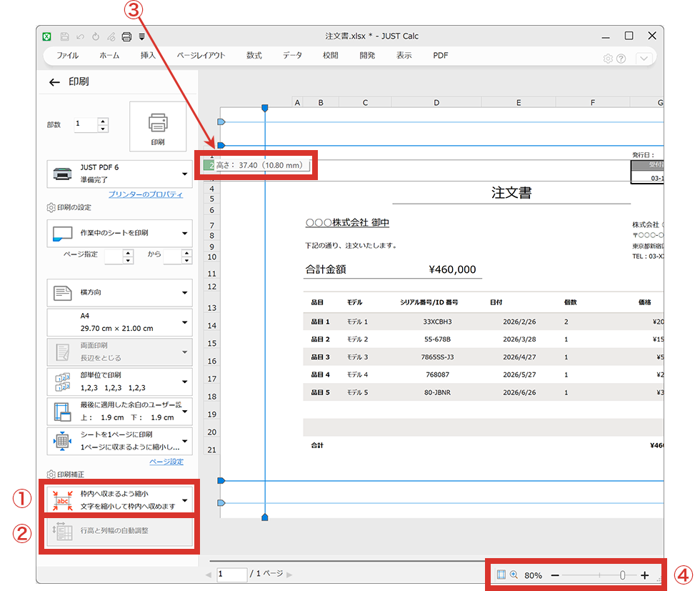Open the ページ設定 link
Screen dimensions: 700x591
point(166,462)
